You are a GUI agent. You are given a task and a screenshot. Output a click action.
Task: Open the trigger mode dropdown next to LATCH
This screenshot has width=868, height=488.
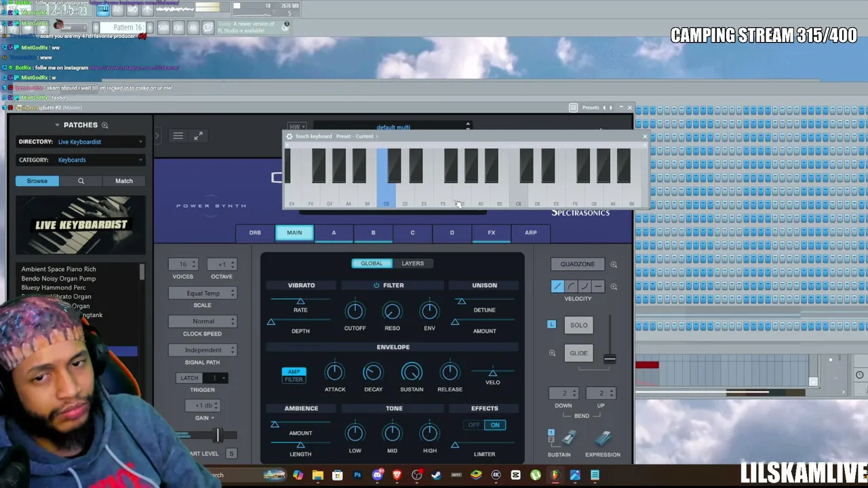coord(216,378)
